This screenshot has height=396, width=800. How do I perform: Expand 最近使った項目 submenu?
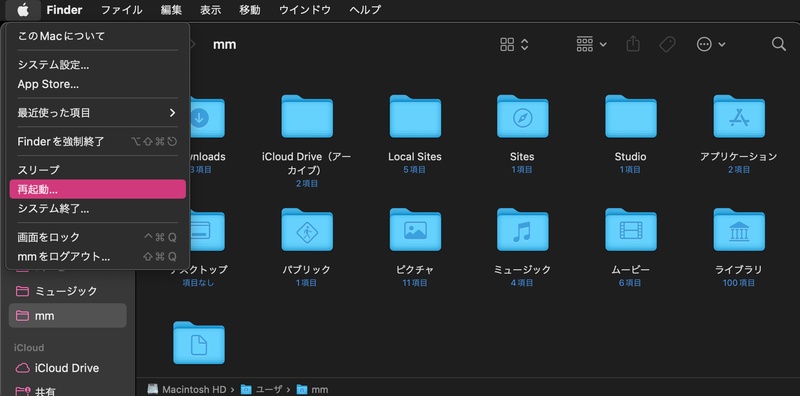coord(97,113)
